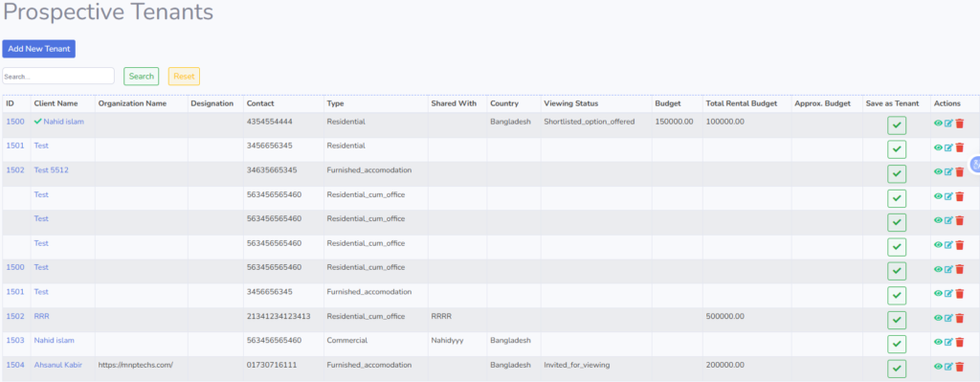Delete the Nahid islam Commercial row
980x382 pixels.
click(959, 342)
